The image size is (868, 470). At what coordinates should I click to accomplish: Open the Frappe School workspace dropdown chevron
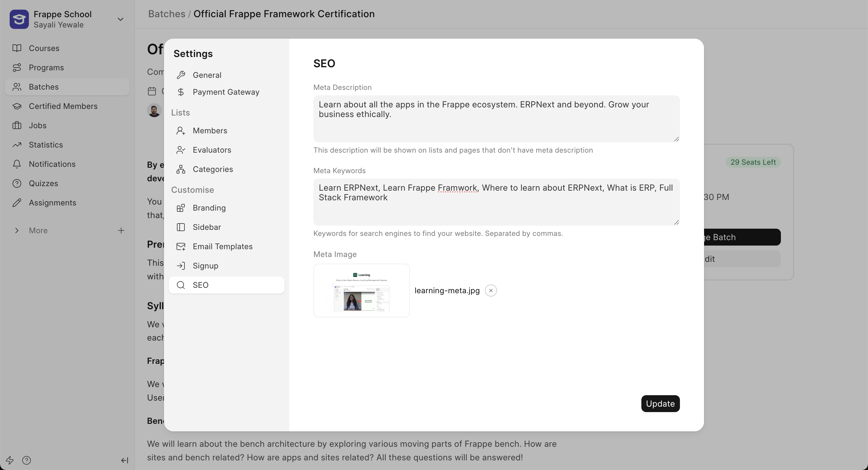120,19
